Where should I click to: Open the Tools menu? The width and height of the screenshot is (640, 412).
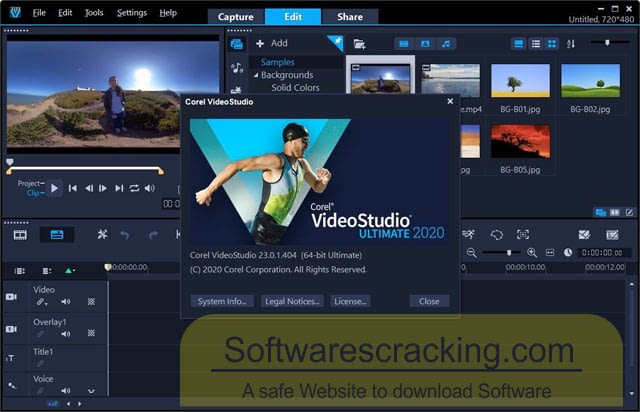pyautogui.click(x=94, y=13)
